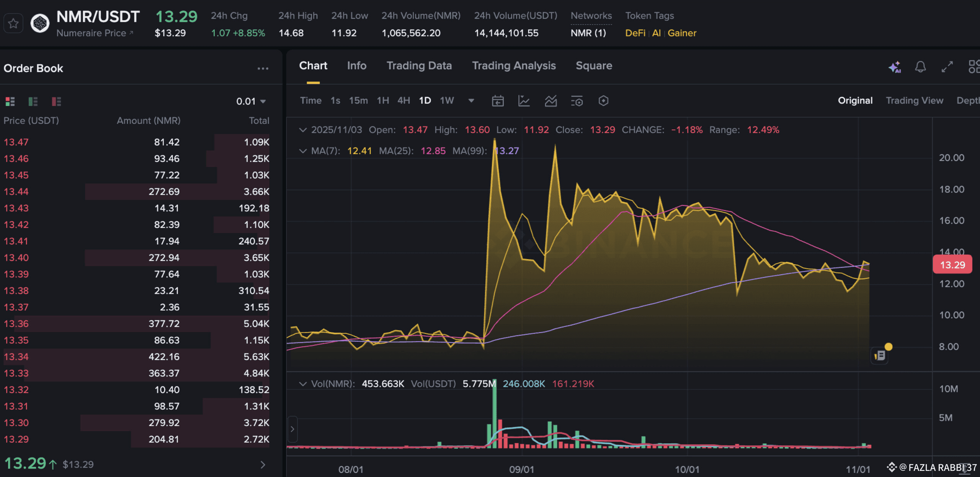Open the line chart style icon

click(524, 101)
